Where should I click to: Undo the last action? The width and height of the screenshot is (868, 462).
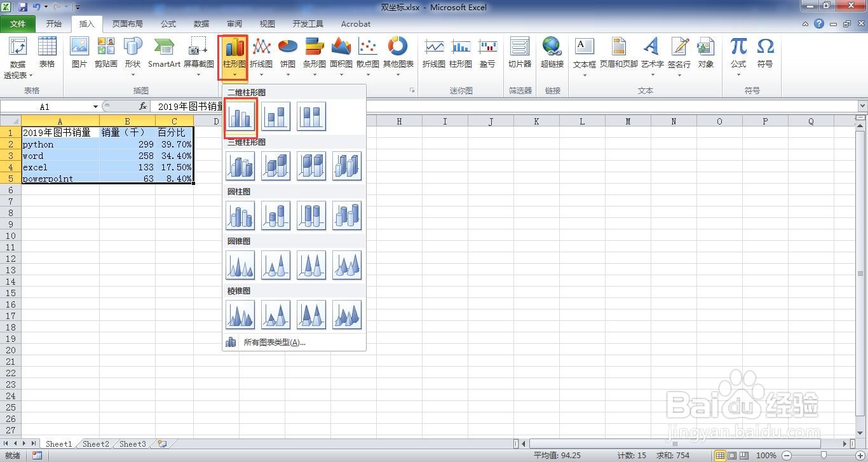(37, 7)
